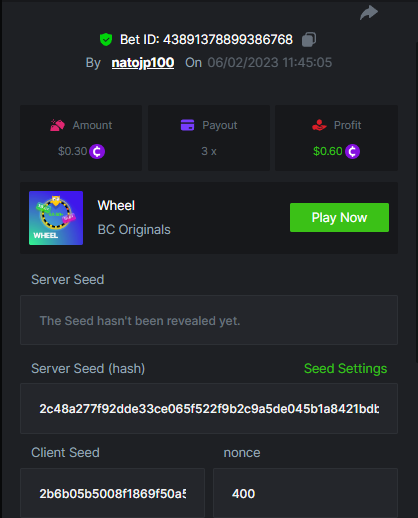
Task: Click the Wheel game title
Action: (116, 206)
